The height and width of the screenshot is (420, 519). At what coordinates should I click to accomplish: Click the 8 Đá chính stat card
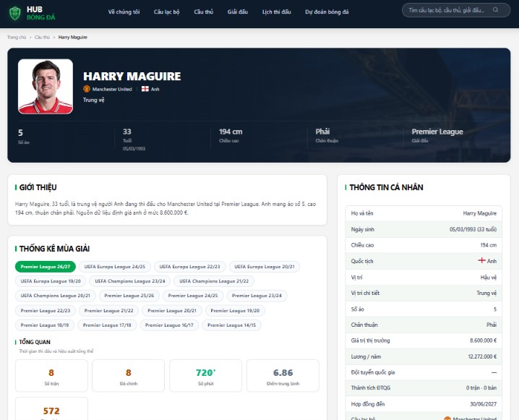[x=129, y=376]
